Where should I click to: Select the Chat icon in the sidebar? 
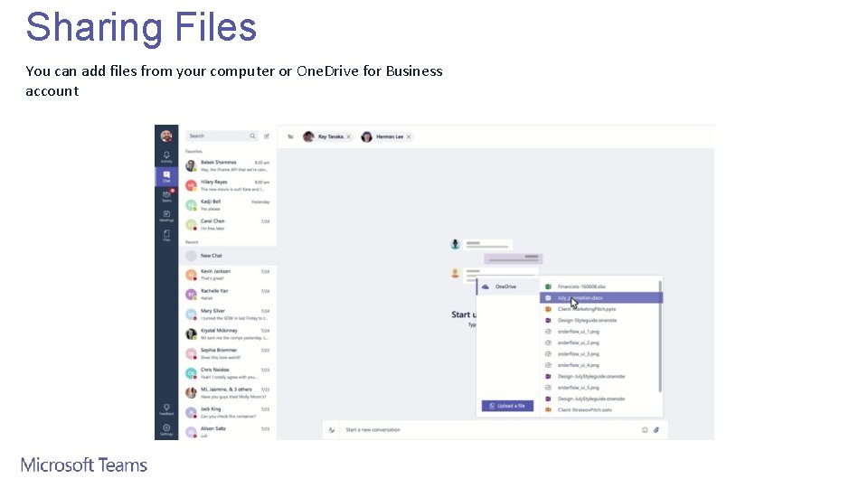pos(166,176)
